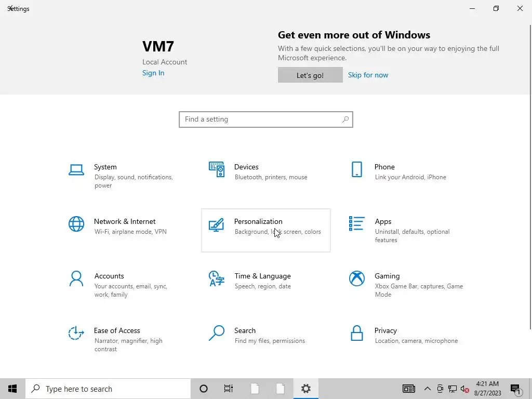This screenshot has width=532, height=399.
Task: Click the back arrow in Settings title
Action: point(11,8)
